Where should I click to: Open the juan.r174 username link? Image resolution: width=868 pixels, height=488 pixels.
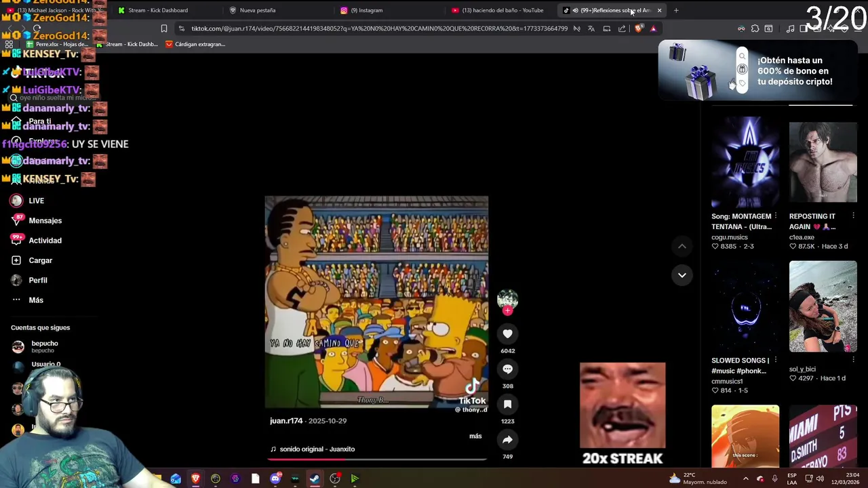286,421
